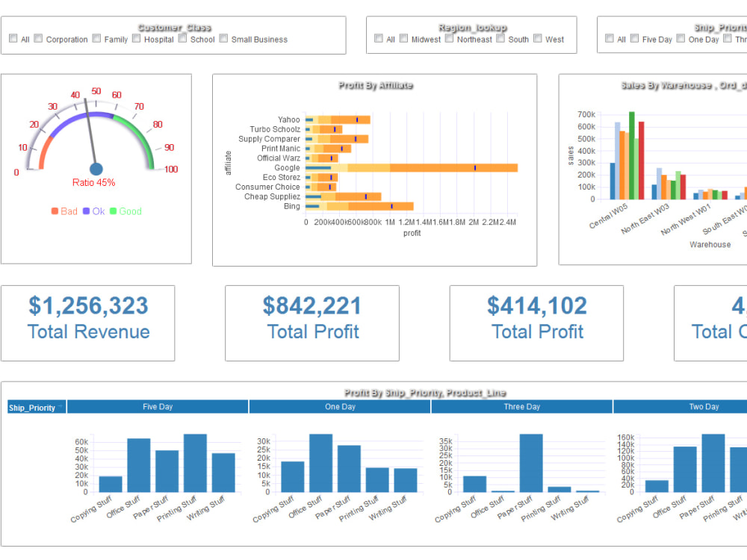Click the $414,102 Total Profit tile
Screen dimensions: 747x560
(x=536, y=323)
